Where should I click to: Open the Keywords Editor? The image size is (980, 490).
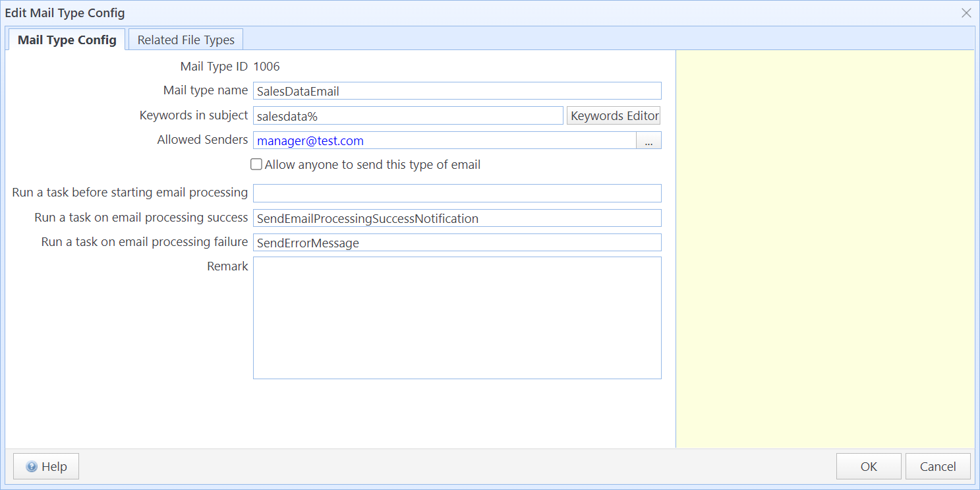(614, 116)
